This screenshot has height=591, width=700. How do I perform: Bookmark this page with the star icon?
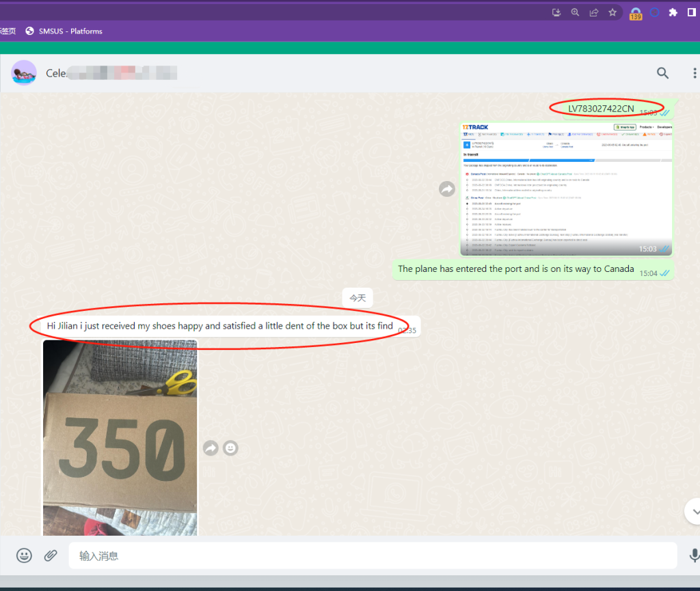(612, 12)
